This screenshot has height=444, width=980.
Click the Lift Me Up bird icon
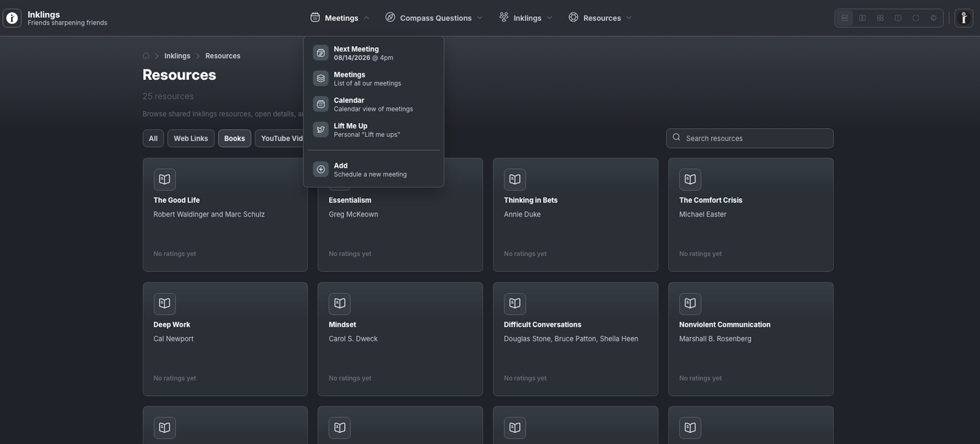coord(320,129)
